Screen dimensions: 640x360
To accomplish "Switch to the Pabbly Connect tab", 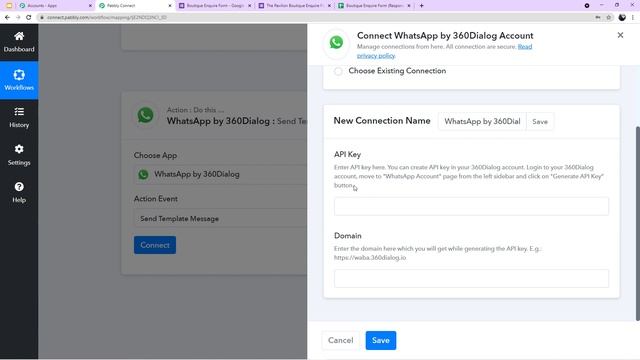I will [135, 6].
